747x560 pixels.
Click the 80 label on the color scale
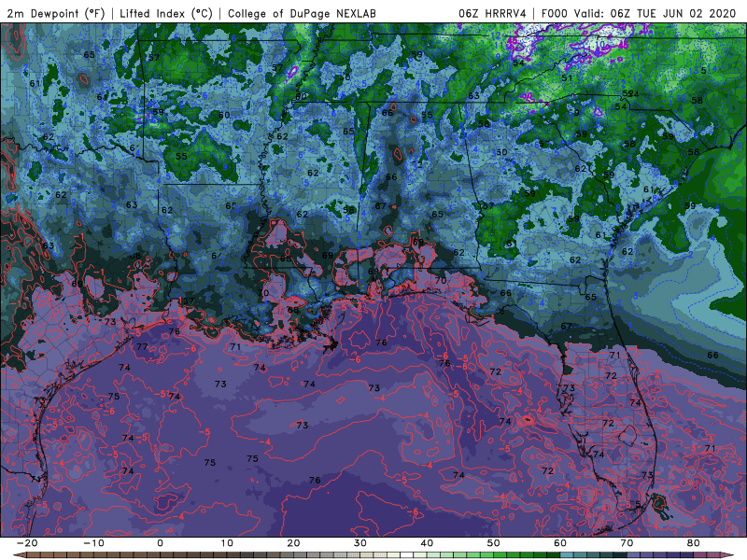point(694,543)
